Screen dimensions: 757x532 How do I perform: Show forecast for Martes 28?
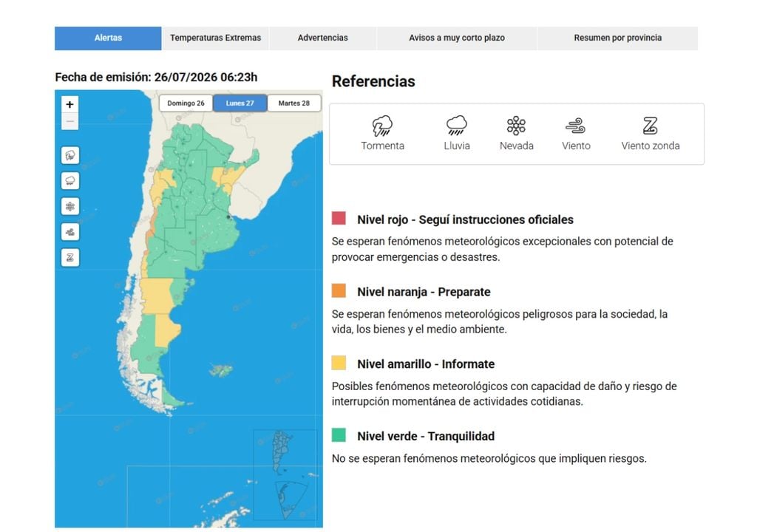point(294,103)
